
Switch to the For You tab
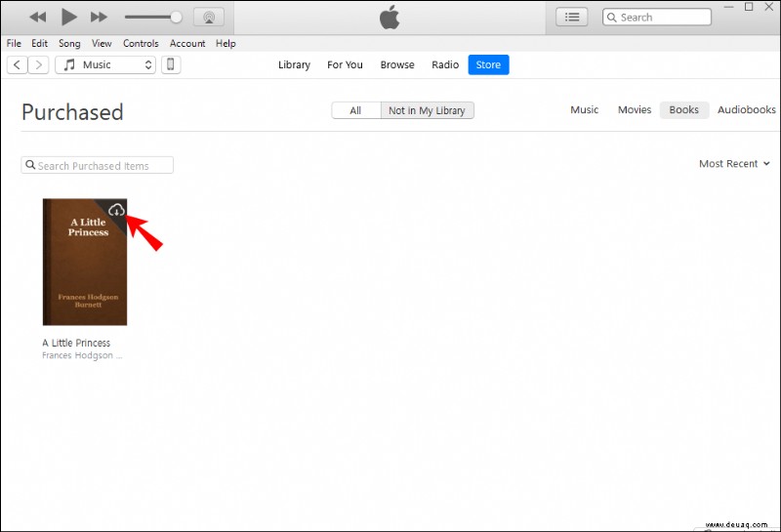pyautogui.click(x=345, y=64)
